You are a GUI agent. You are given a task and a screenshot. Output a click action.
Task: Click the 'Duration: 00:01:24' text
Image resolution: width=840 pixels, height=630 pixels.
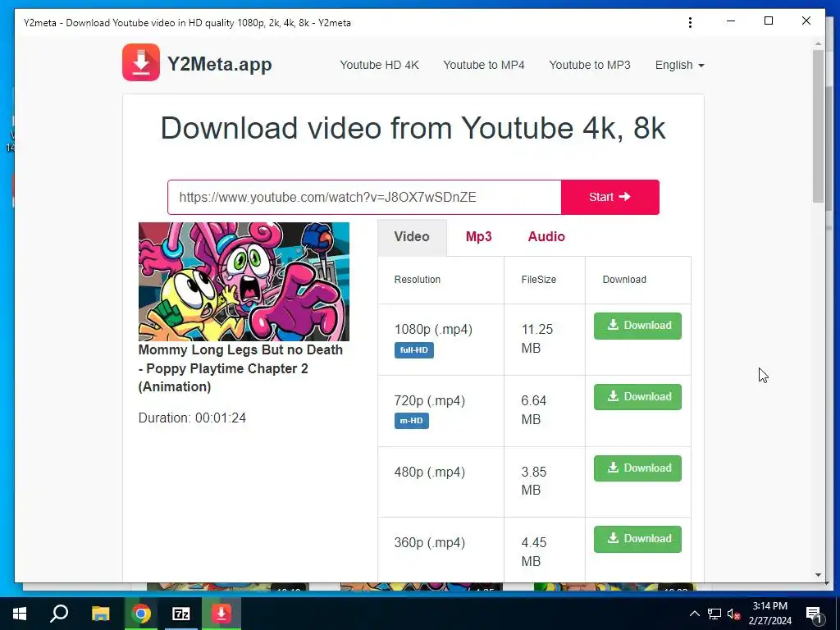pyautogui.click(x=192, y=418)
